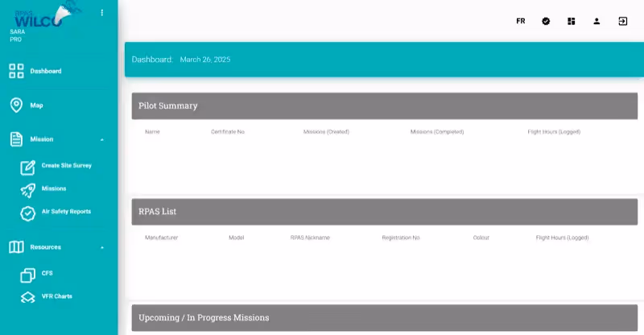Screen dimensions: 644x335
Task: Click the Dashboard grid icon in sidebar
Action: [16, 71]
